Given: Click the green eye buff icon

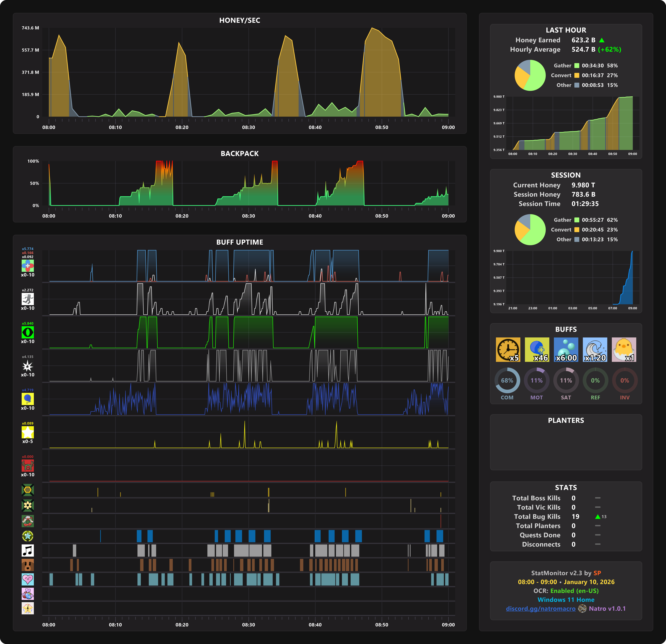Looking at the screenshot, I should pos(28,332).
